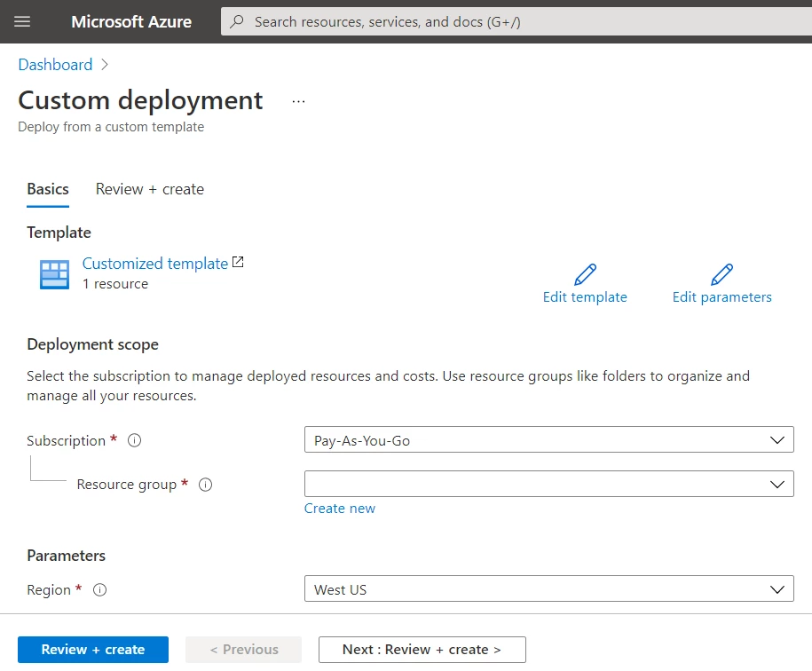Click the Create new resource group link

tap(340, 509)
